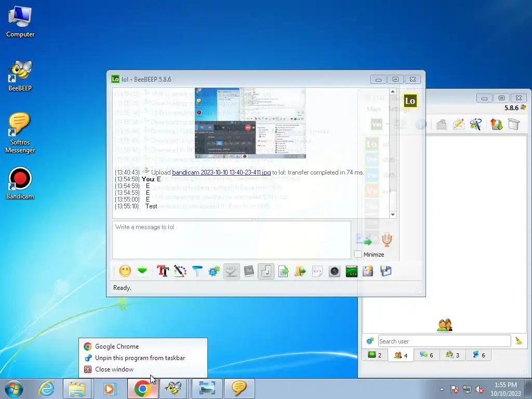Click the Softros Messenger taskbar icon

coord(239,389)
